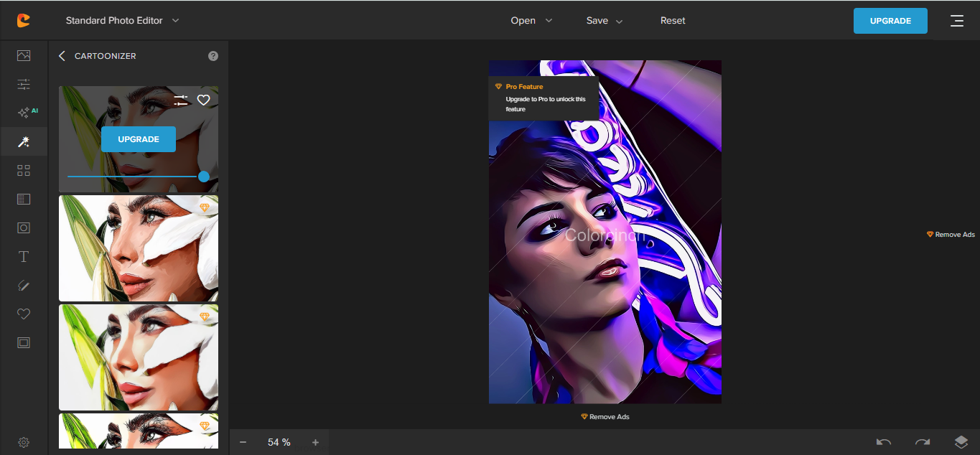Image resolution: width=980 pixels, height=455 pixels.
Task: Select the second cartoon effect thumbnail
Action: (138, 248)
